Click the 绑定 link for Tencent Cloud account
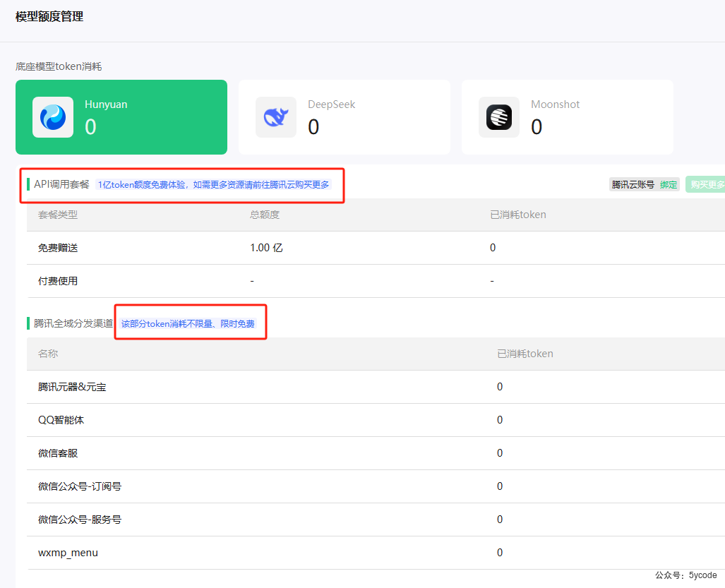This screenshot has width=725, height=588. pos(668,184)
